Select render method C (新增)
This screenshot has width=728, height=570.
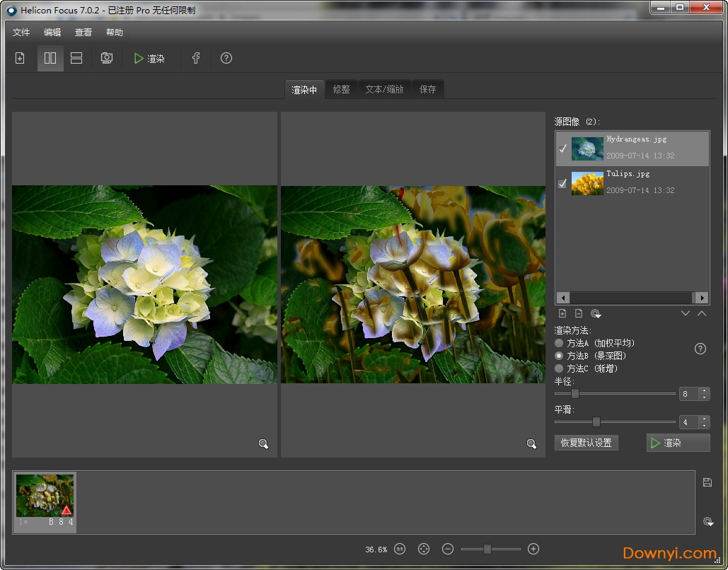pos(559,368)
